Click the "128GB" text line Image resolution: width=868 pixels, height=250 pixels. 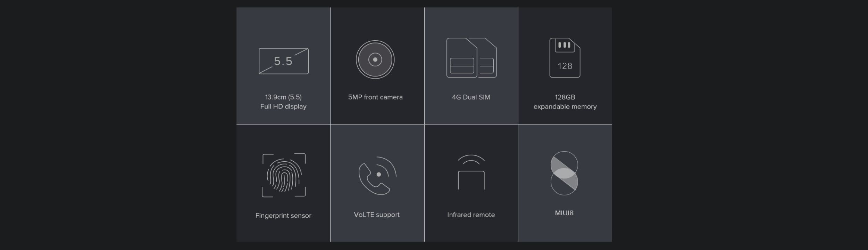(x=565, y=97)
